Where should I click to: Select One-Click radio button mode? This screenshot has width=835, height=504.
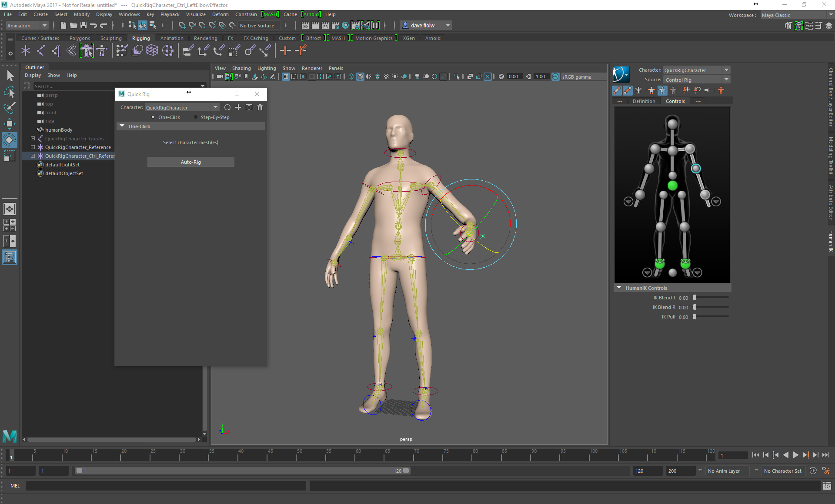coord(154,117)
